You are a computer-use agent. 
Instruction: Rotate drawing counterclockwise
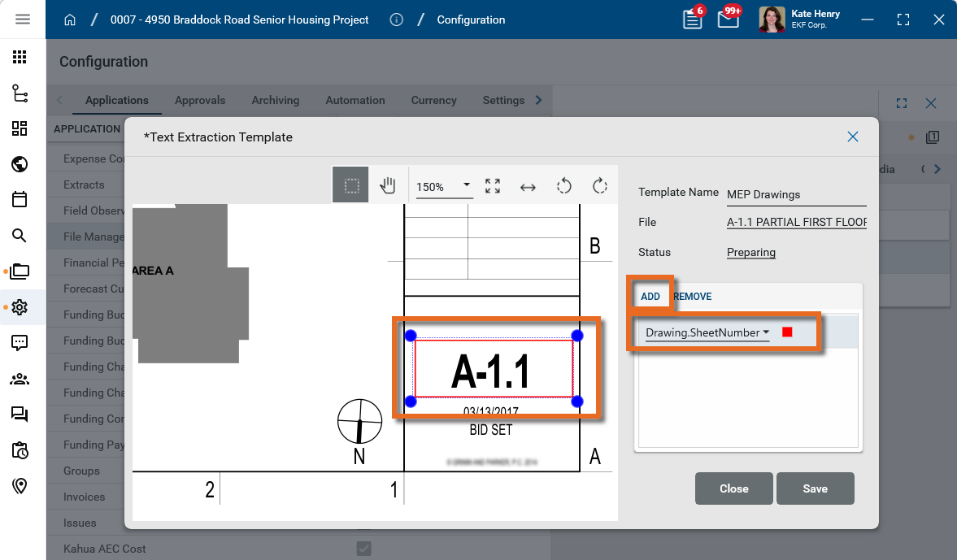(563, 186)
